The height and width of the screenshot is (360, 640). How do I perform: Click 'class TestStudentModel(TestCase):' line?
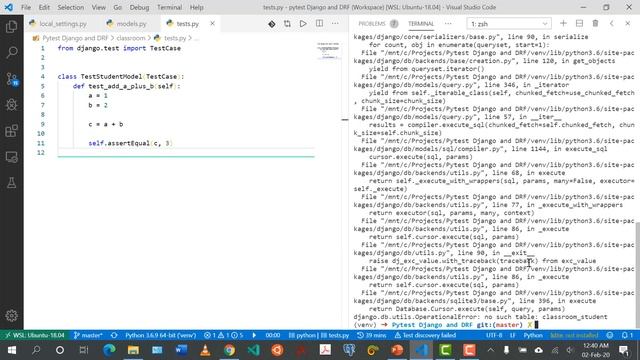[x=121, y=77]
